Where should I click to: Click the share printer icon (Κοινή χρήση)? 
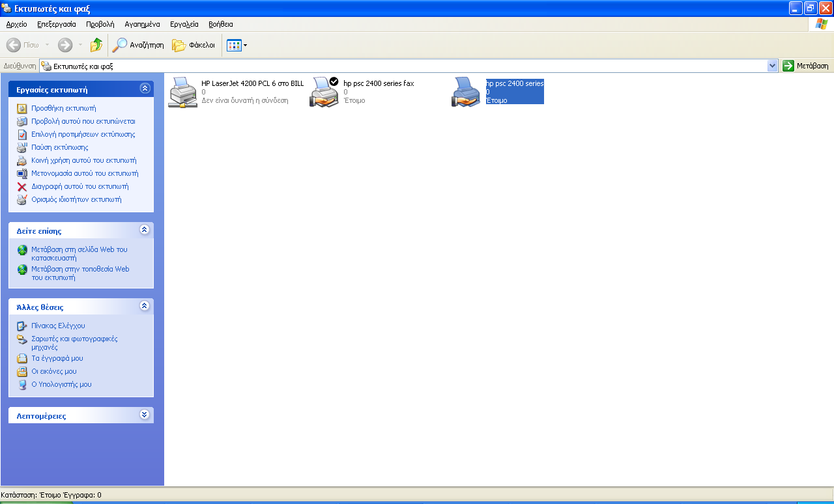coord(22,160)
